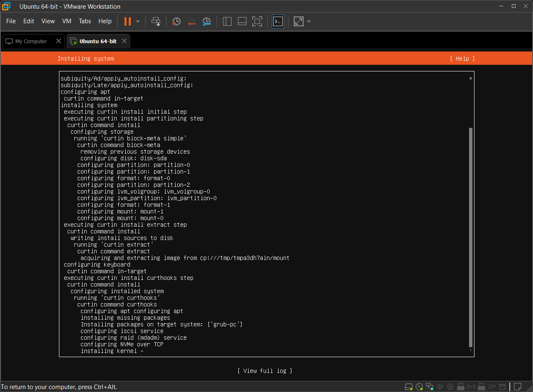Click the Help button in installer header
Image resolution: width=533 pixels, height=392 pixels.
pos(462,59)
